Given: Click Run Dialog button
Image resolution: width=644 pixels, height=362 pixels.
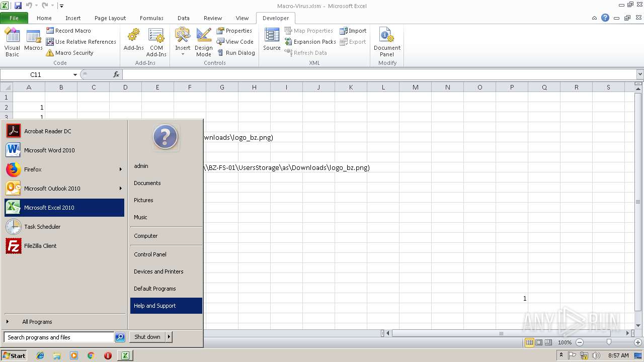Looking at the screenshot, I should 236,53.
